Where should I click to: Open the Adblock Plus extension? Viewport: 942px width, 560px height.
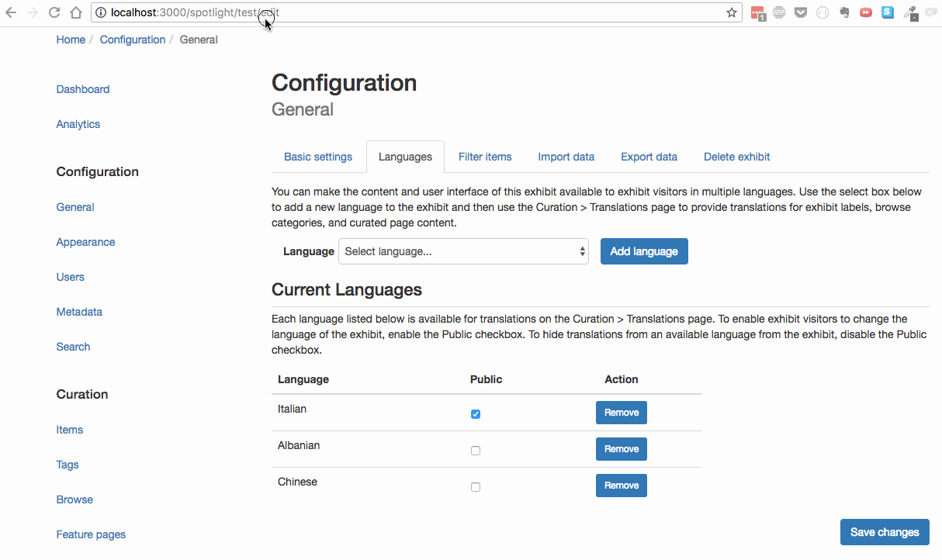point(779,12)
